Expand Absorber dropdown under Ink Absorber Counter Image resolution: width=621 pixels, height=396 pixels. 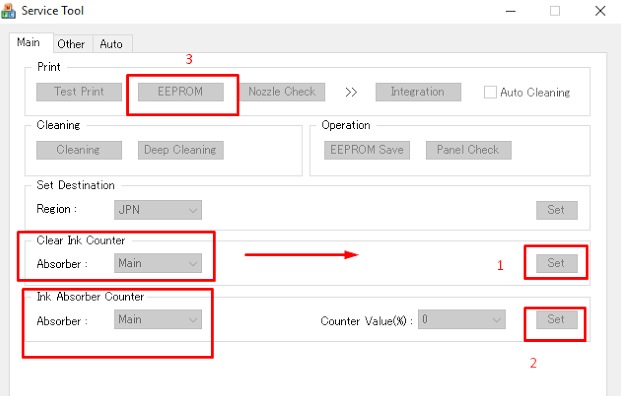tap(158, 320)
